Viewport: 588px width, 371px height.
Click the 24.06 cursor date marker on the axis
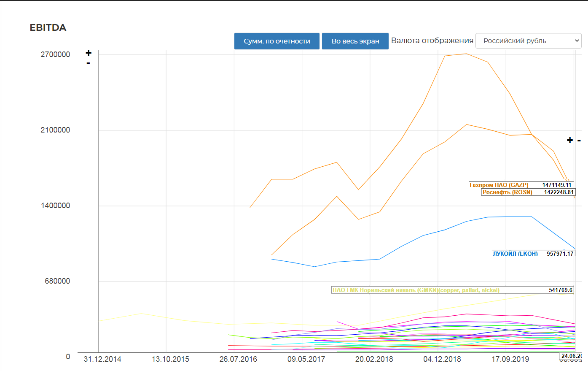point(571,356)
